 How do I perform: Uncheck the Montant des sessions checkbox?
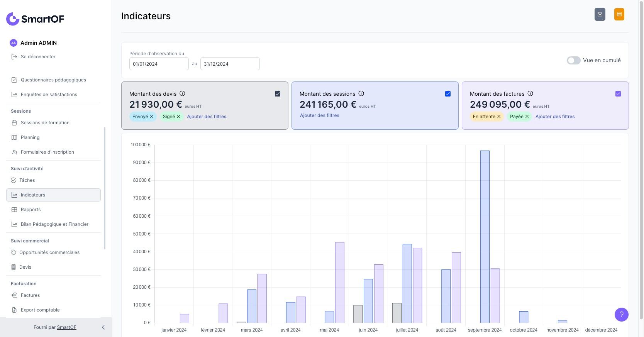pyautogui.click(x=448, y=94)
